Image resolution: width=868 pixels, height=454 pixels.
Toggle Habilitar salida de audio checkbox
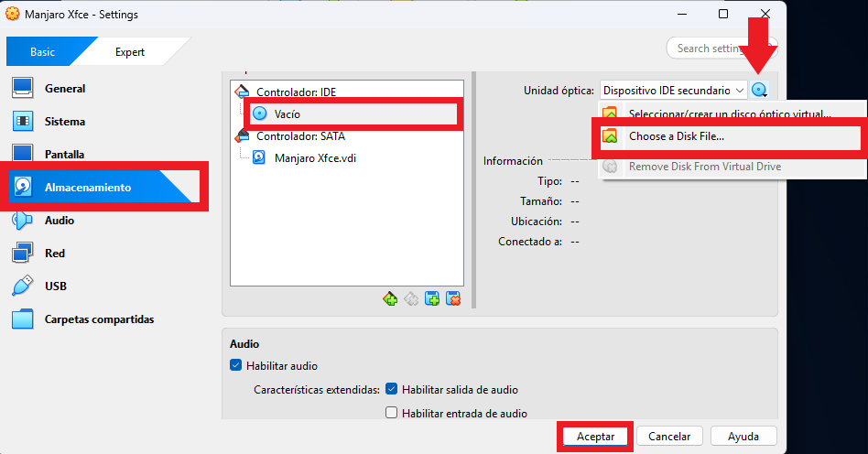point(391,389)
